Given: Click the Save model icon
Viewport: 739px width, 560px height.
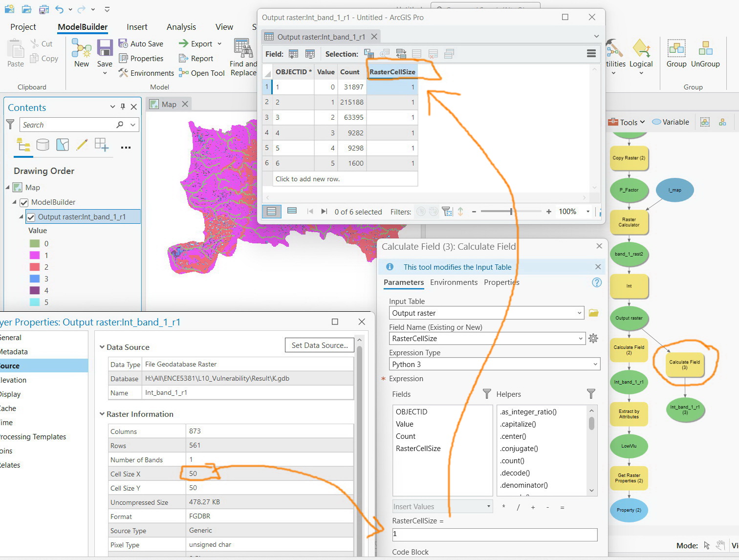Looking at the screenshot, I should click(x=105, y=53).
